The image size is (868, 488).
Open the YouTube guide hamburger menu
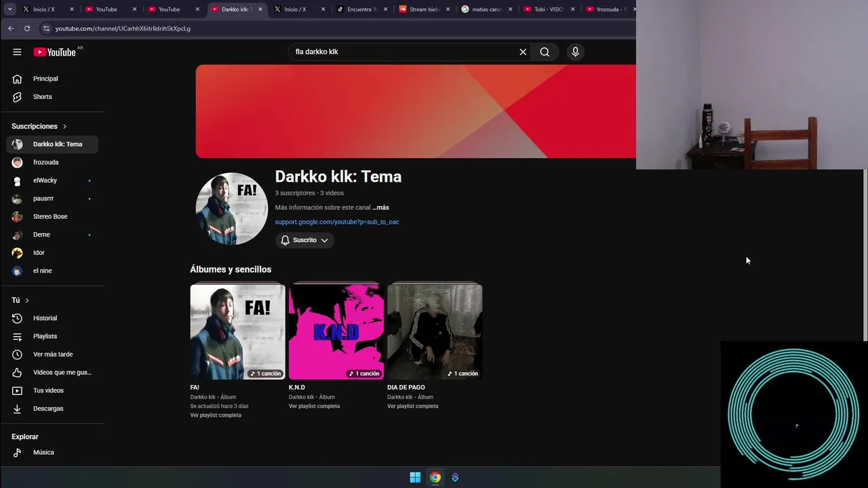17,52
